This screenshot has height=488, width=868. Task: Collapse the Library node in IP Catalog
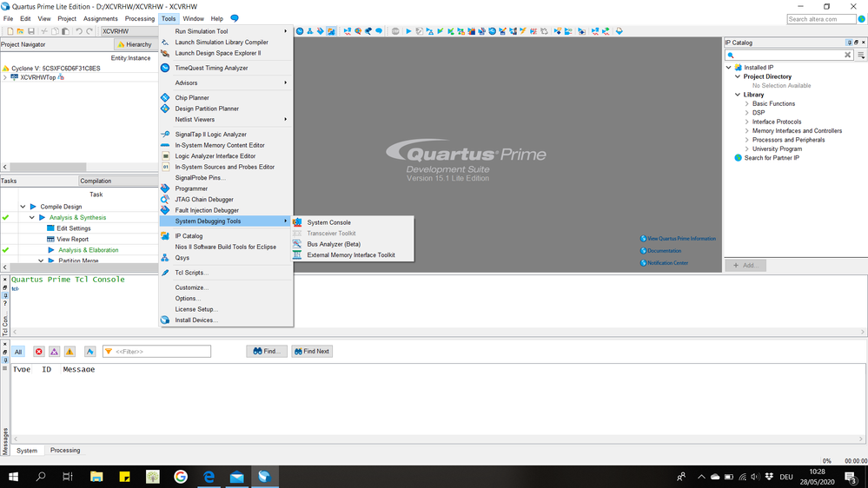click(x=738, y=95)
